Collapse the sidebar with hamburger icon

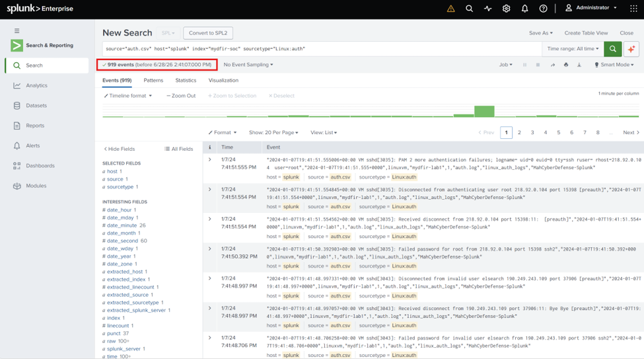[17, 31]
